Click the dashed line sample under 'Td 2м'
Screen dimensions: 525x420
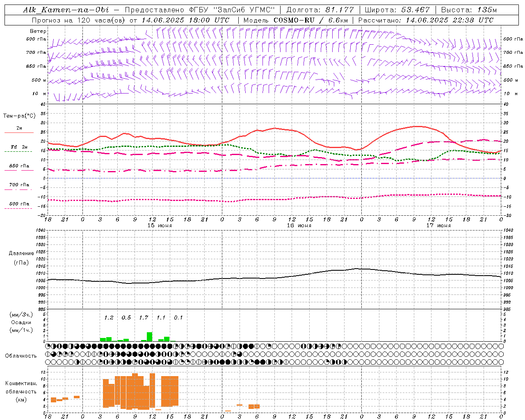(x=18, y=152)
